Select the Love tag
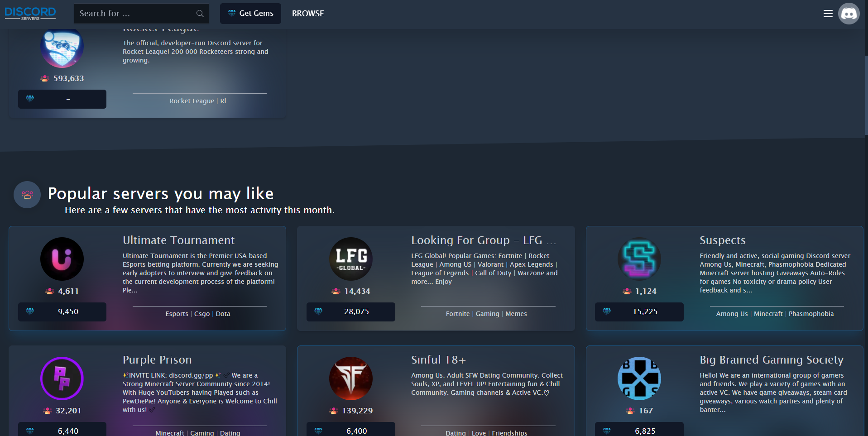Viewport: 868px width, 436px height. [479, 433]
